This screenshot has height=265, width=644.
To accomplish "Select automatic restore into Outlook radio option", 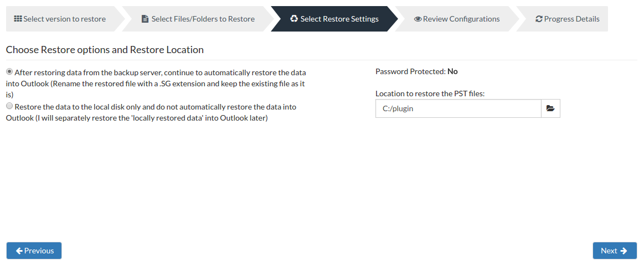I will point(9,71).
